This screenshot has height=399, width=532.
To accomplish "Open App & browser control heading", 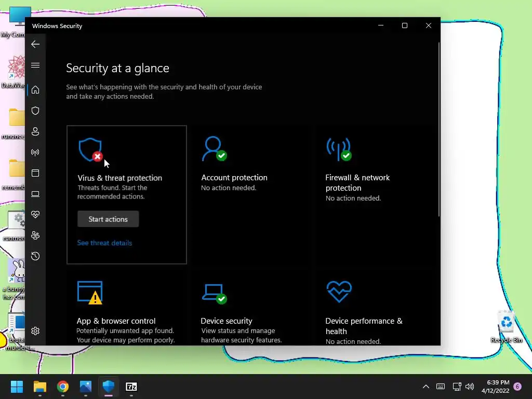I will coord(116,321).
